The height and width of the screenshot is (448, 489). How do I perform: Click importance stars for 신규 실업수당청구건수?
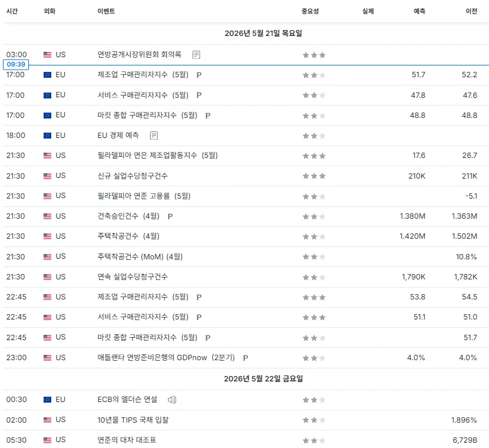[x=314, y=176]
